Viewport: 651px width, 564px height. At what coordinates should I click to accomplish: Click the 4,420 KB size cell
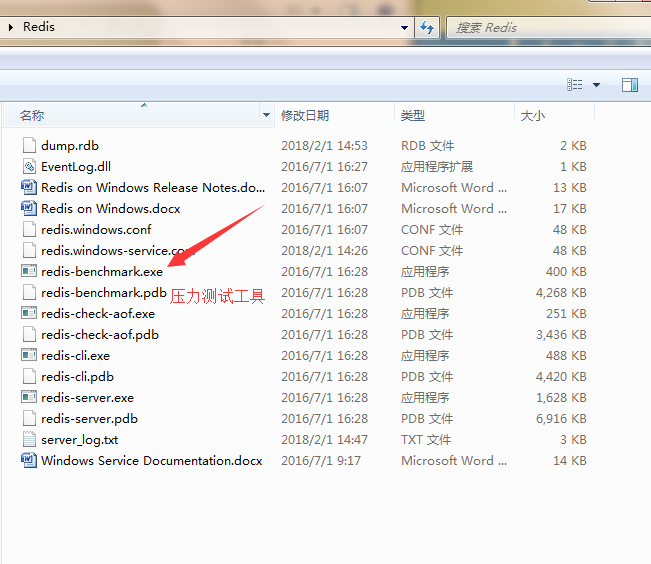[561, 377]
